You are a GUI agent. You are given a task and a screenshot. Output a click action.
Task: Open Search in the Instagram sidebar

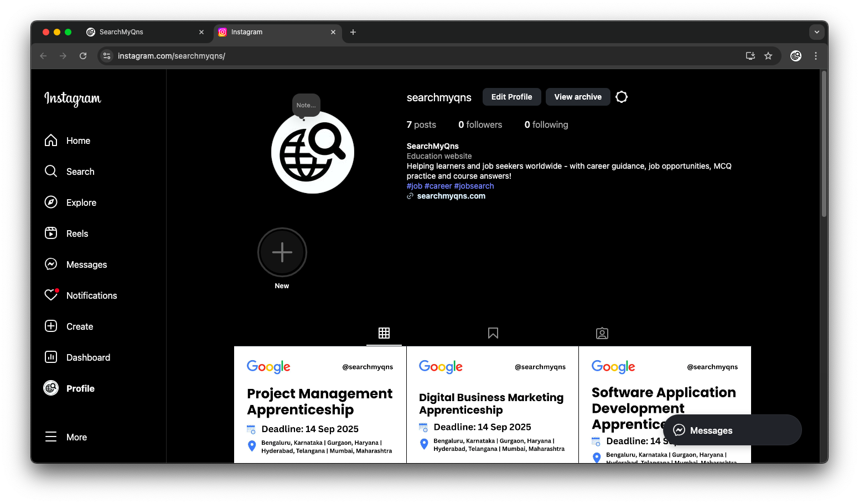pos(70,172)
